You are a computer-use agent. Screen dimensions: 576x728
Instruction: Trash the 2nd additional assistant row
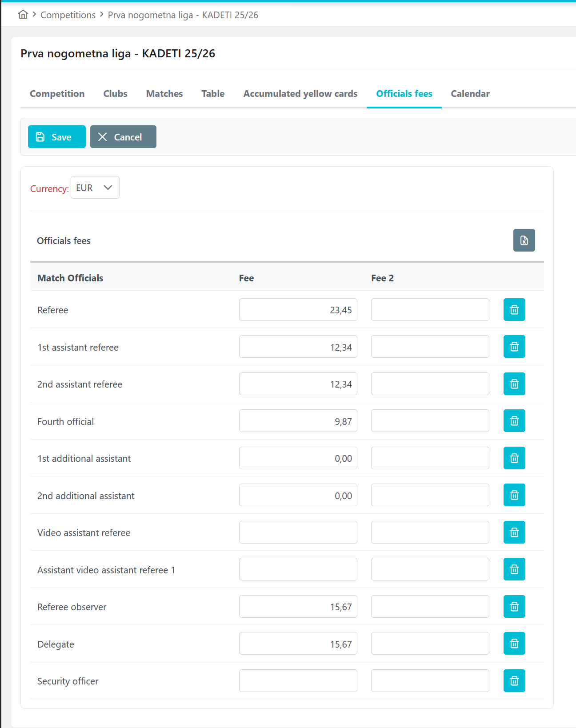(x=514, y=495)
